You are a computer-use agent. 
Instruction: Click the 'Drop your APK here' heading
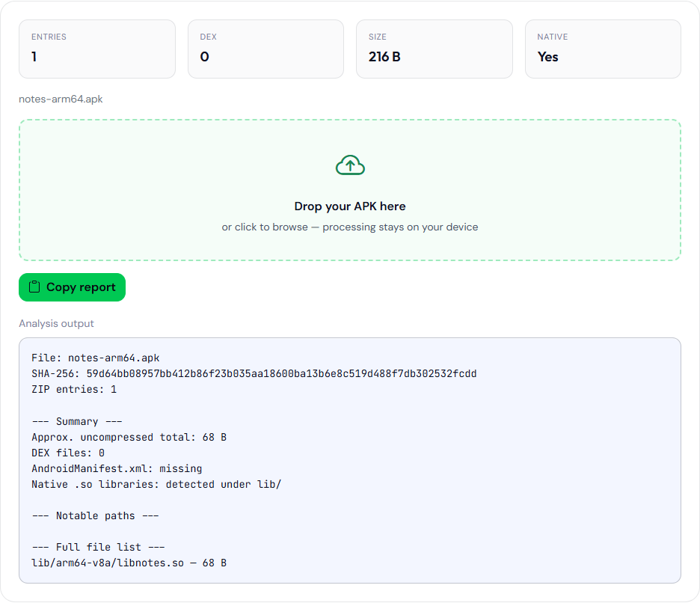[350, 206]
